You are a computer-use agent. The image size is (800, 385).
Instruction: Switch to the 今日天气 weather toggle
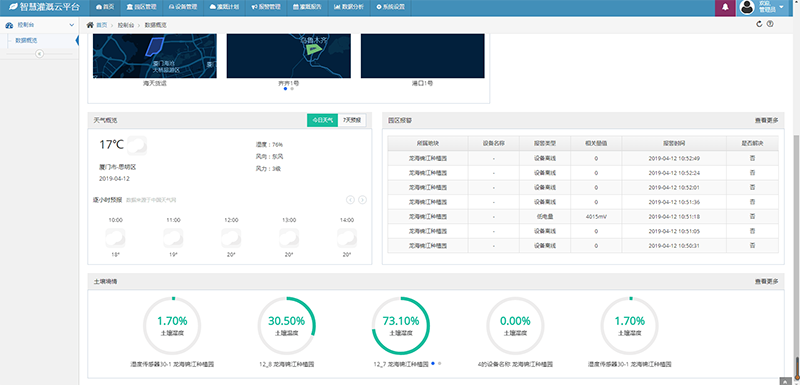pyautogui.click(x=322, y=120)
